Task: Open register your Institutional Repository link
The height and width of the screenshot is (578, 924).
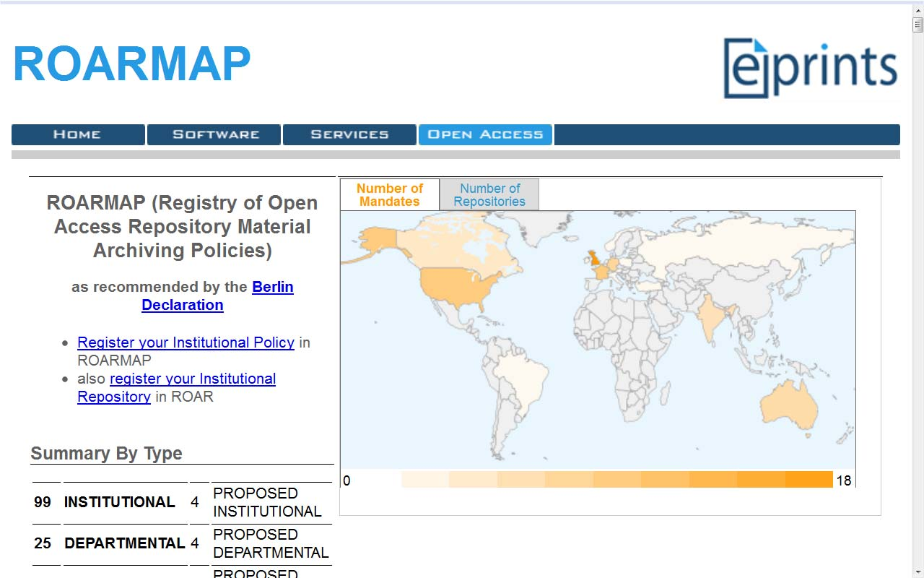Action: click(176, 387)
